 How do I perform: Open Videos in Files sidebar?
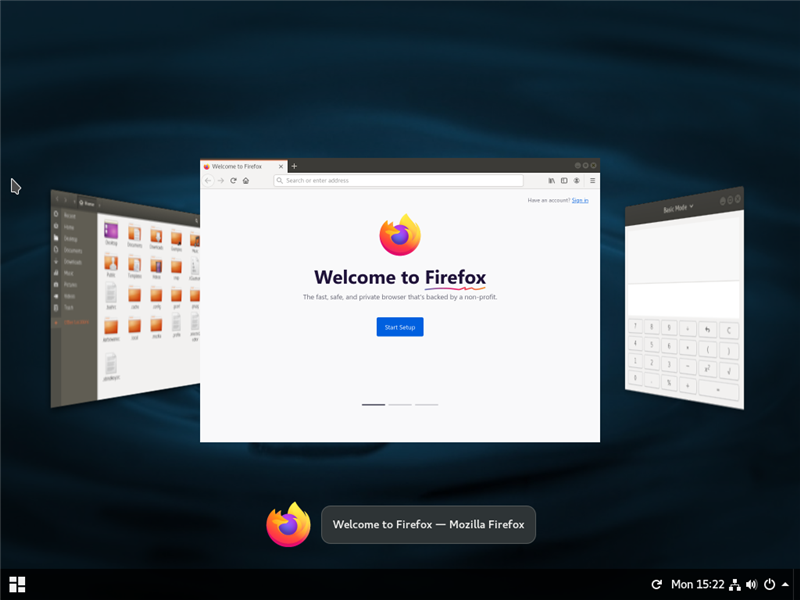[x=69, y=296]
